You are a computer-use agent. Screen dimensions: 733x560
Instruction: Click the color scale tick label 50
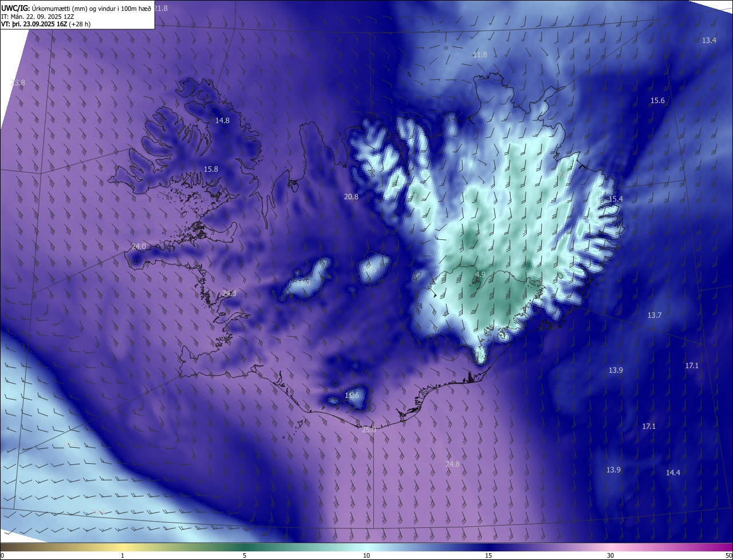tap(728, 555)
